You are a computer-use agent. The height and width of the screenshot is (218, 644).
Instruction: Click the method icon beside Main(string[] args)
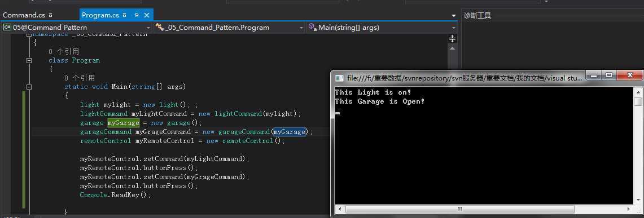coord(312,28)
